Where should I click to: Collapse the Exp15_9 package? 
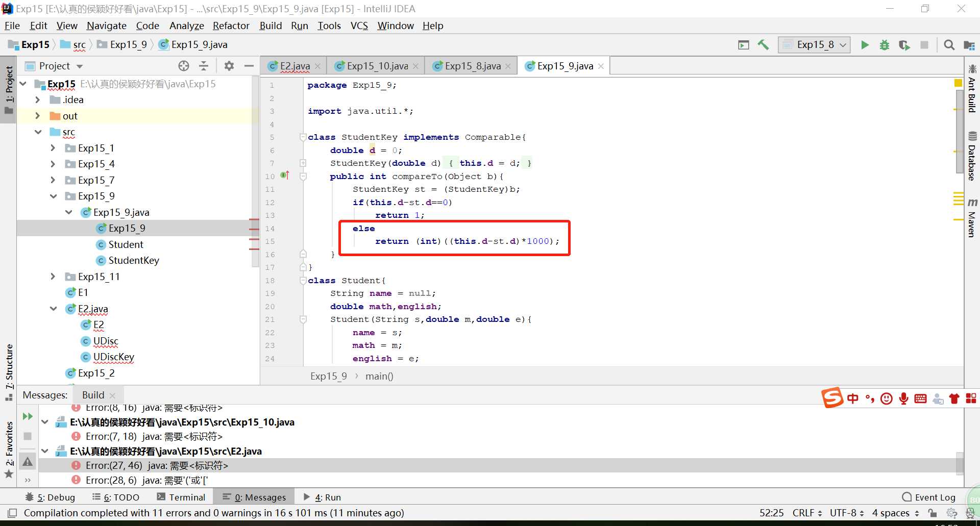coord(53,196)
